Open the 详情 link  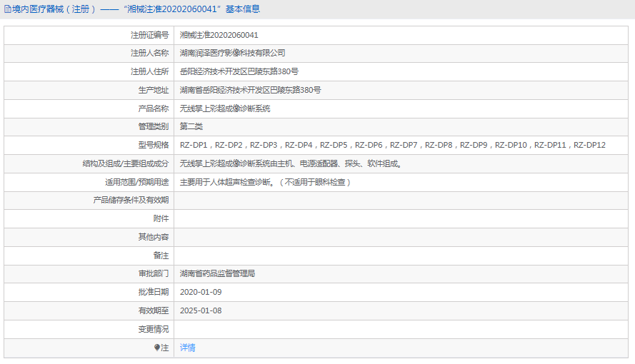[x=188, y=348]
